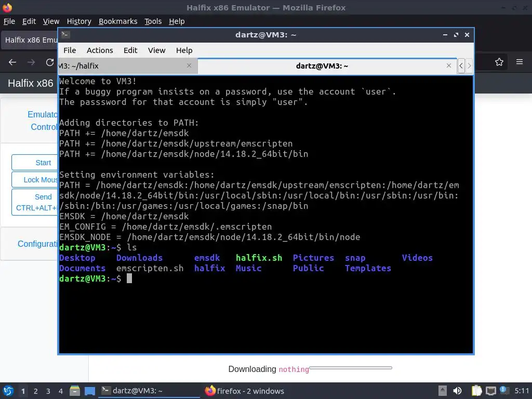Open the Firefox Help menu
The image size is (532, 399).
point(177,21)
